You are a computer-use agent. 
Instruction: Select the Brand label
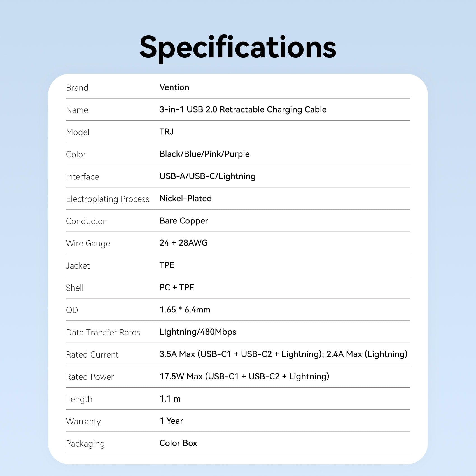point(77,88)
